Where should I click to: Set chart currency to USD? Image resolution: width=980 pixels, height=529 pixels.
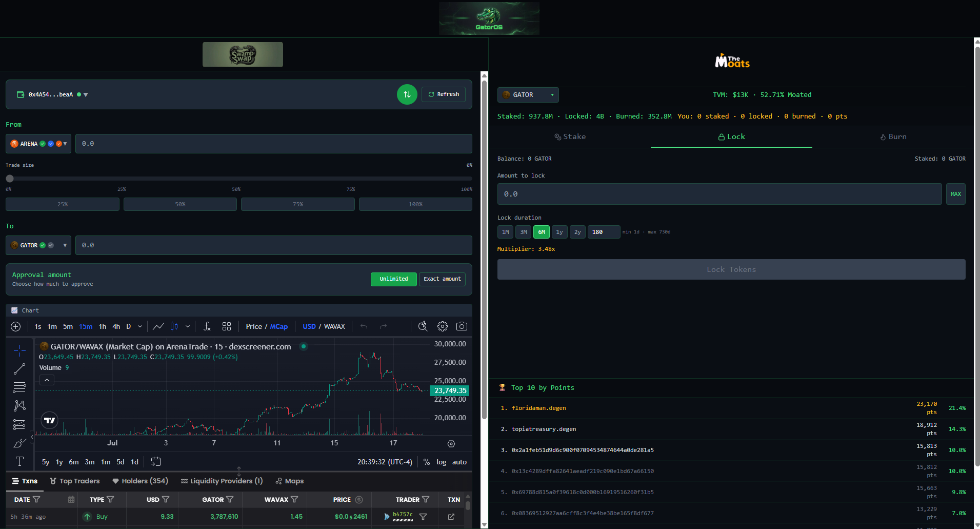(309, 326)
